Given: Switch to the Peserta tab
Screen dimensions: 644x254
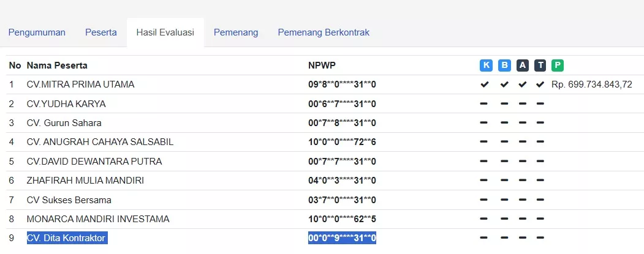Looking at the screenshot, I should click(101, 32).
